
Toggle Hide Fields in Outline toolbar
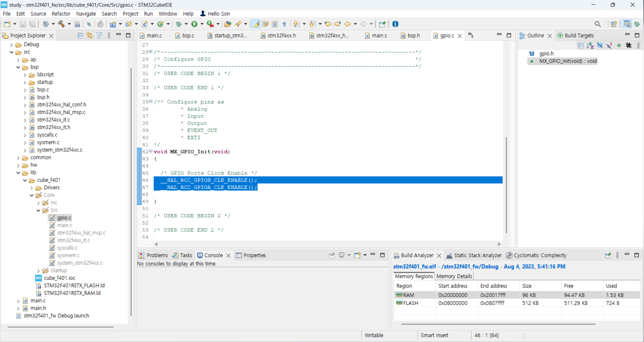click(600, 46)
